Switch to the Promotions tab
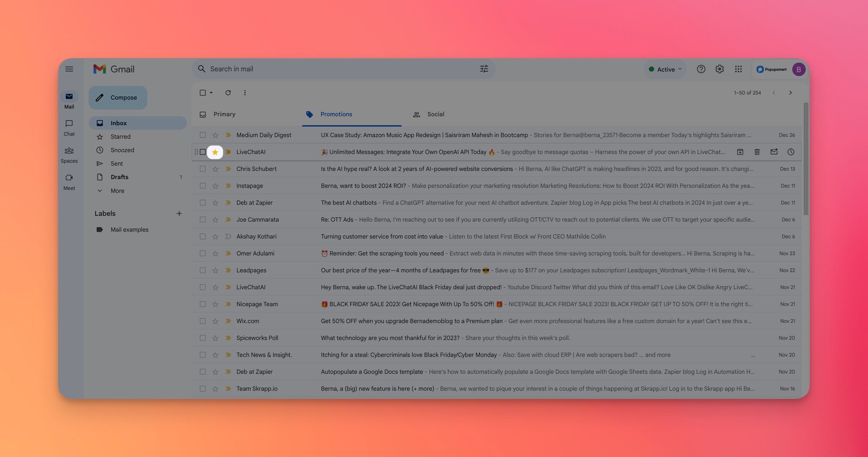Viewport: 868px width, 457px height. click(351, 114)
